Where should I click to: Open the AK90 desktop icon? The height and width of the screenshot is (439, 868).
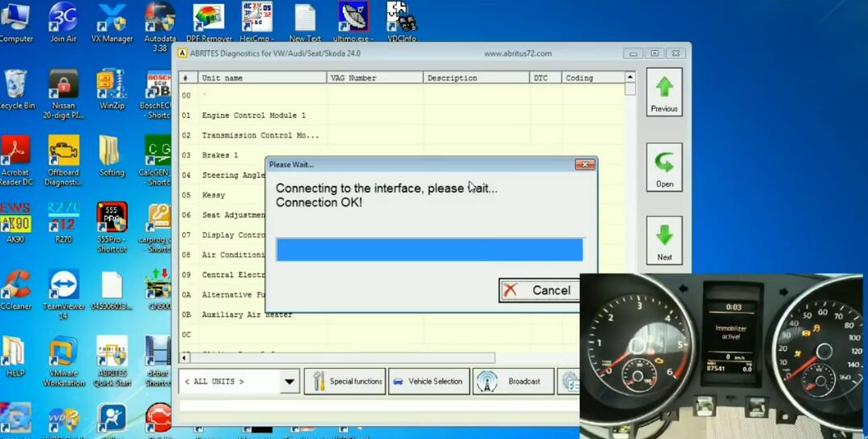15,222
